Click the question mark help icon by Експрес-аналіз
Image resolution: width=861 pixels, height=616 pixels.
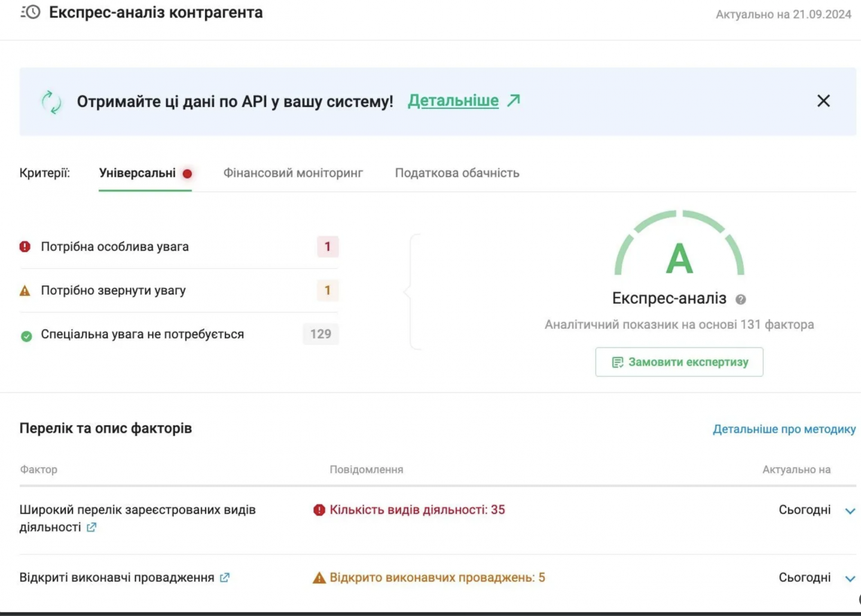(x=741, y=299)
